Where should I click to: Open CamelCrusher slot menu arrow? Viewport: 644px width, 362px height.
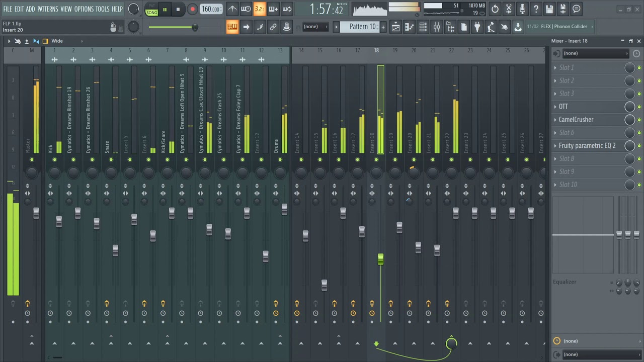[555, 120]
